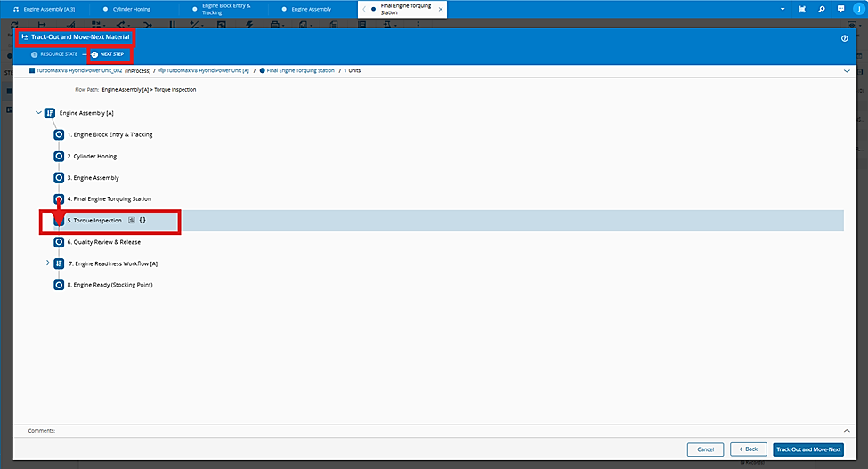Open the search magnifier icon in top bar

click(x=822, y=10)
